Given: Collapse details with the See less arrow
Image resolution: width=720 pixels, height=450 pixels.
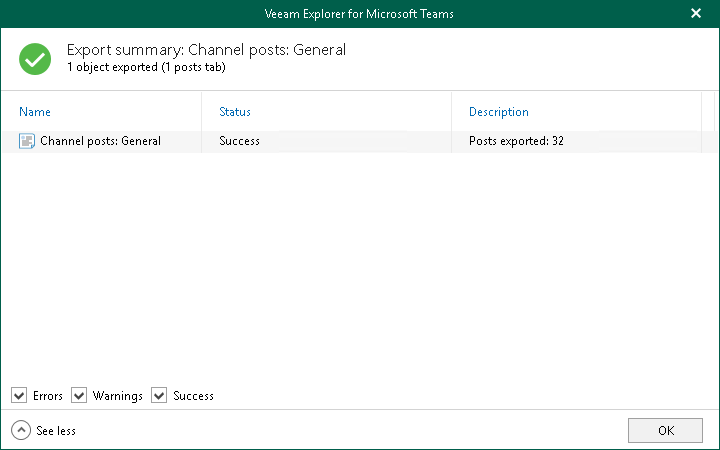Looking at the screenshot, I should click(x=21, y=430).
